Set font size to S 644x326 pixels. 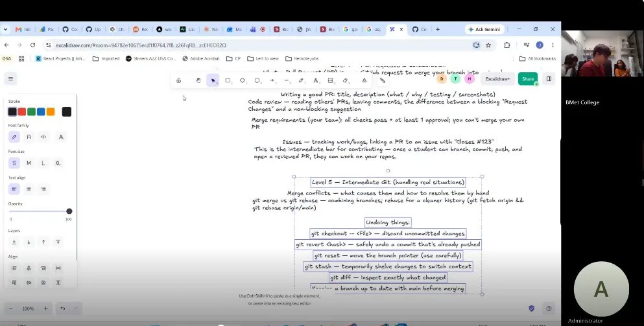pyautogui.click(x=14, y=163)
